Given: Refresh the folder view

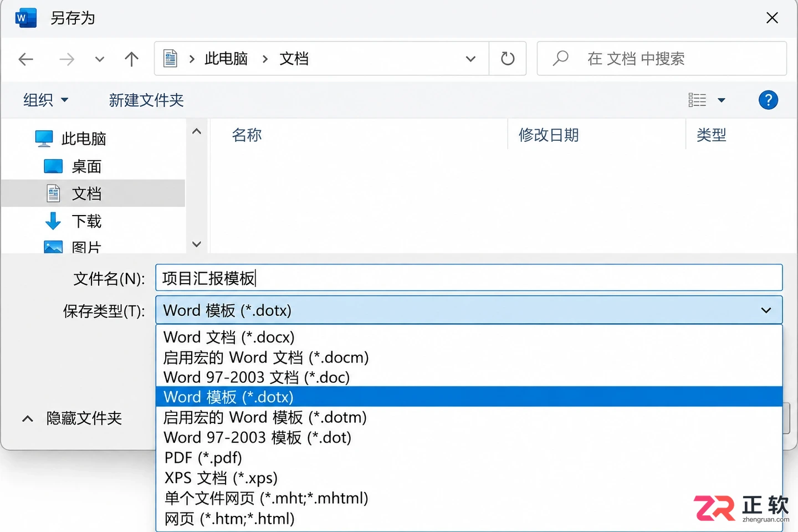Looking at the screenshot, I should coord(508,58).
